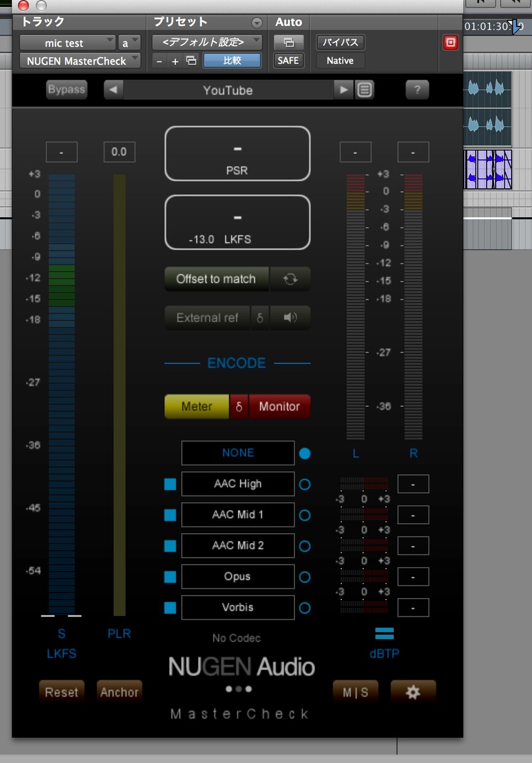Click the External ref button
The image size is (532, 763).
207,318
